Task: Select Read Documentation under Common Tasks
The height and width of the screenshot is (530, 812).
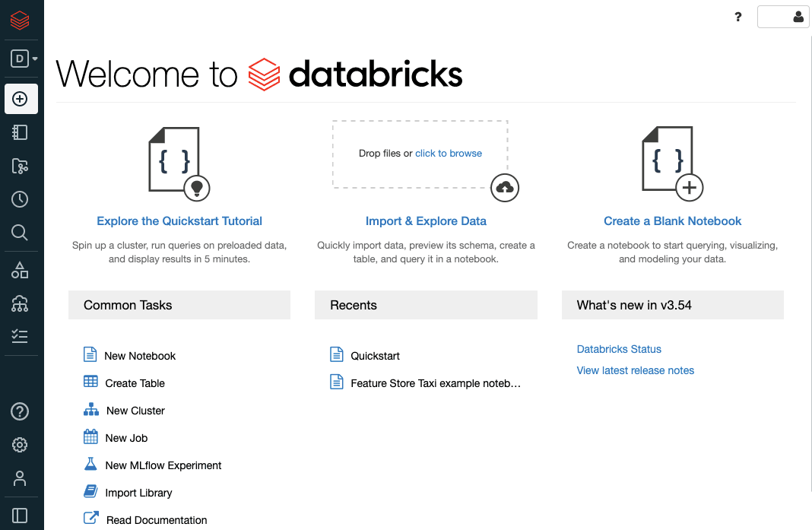Action: [157, 520]
